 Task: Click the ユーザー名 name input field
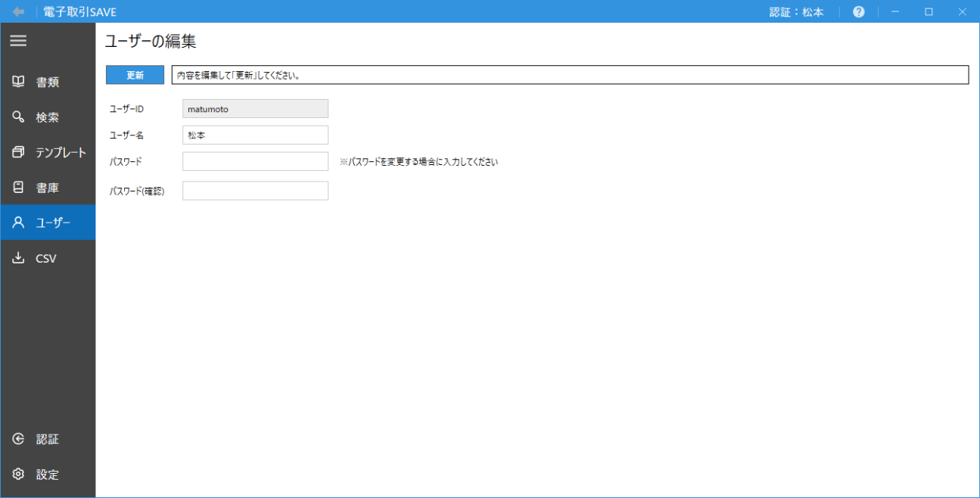tap(255, 135)
